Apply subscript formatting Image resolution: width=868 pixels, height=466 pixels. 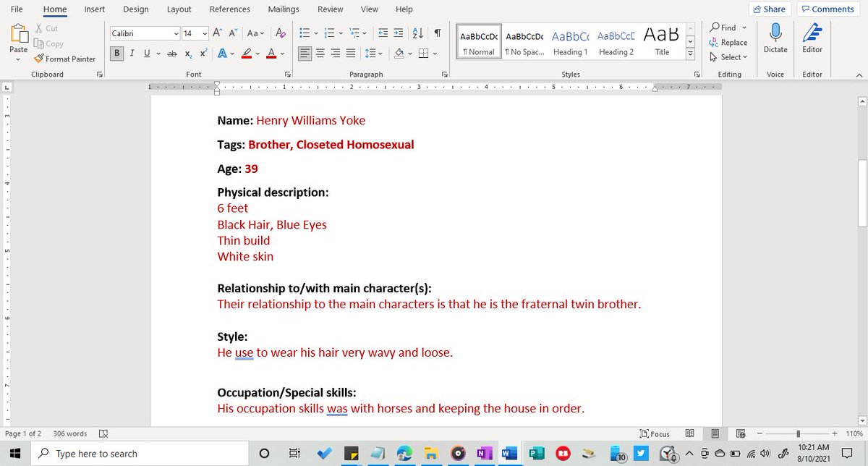(x=187, y=54)
